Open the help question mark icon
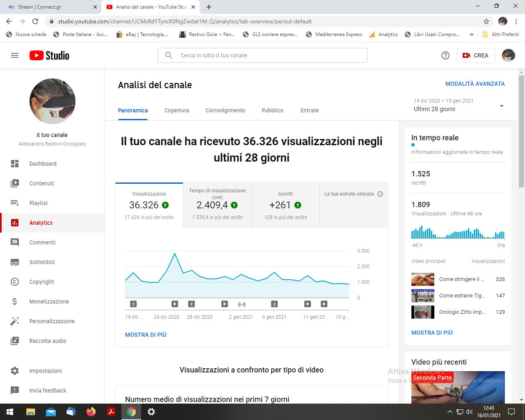Screen dimensions: 525x420 (x=445, y=55)
